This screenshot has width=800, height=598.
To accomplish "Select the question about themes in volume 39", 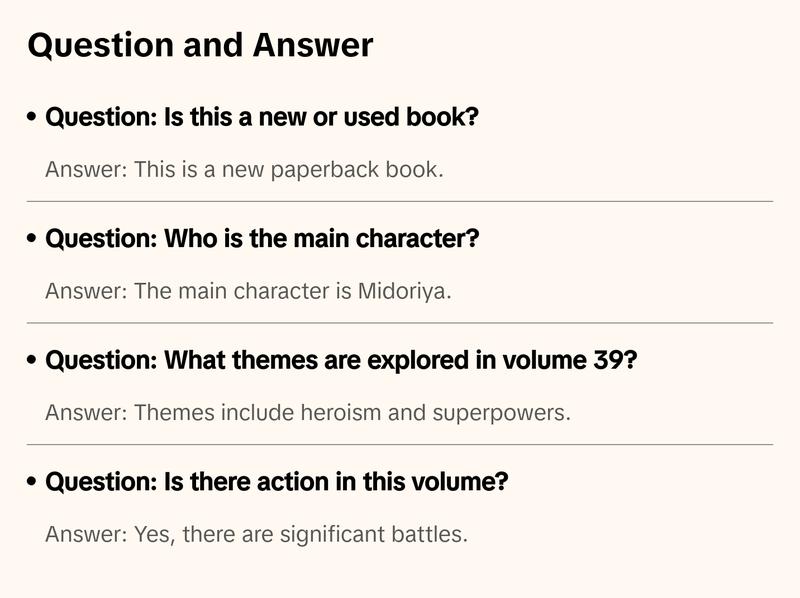I will (x=341, y=360).
